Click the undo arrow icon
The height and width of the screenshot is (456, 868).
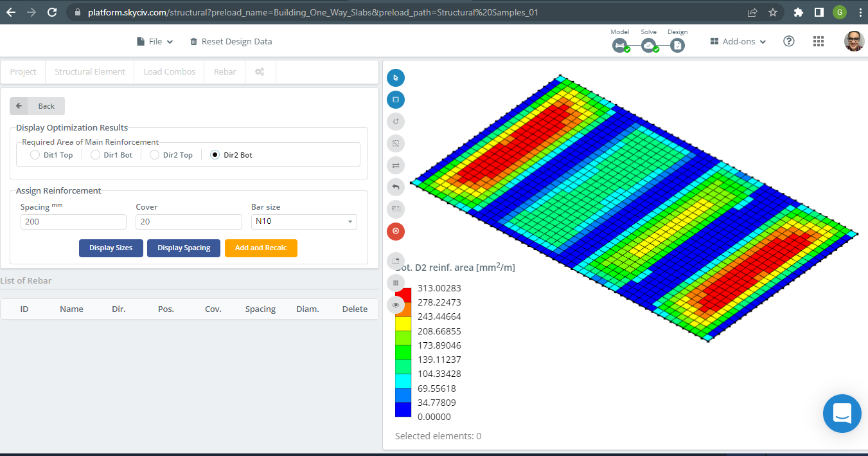[x=396, y=187]
